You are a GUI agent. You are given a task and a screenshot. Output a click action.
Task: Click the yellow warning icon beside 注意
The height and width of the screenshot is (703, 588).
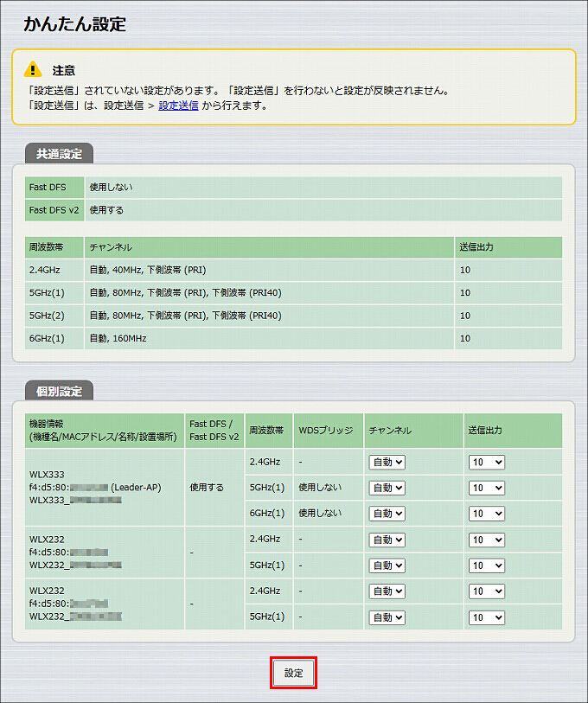pos(33,69)
